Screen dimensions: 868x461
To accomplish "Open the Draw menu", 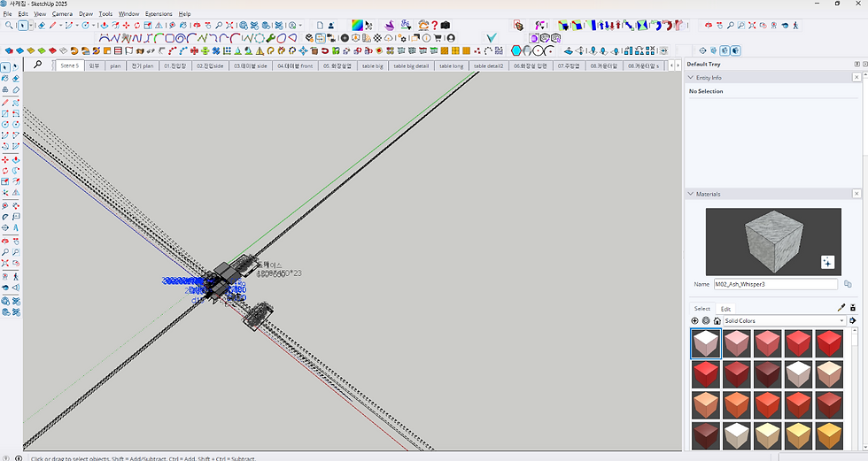I will pyautogui.click(x=86, y=14).
